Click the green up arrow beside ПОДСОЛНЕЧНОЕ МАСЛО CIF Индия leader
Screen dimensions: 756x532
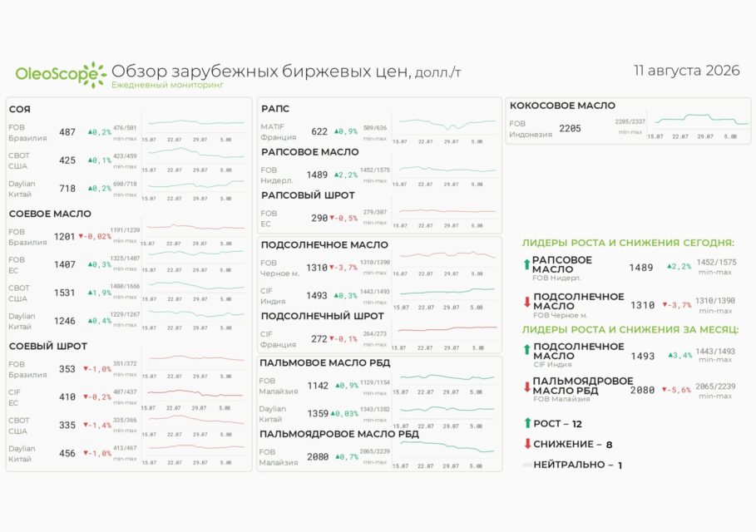click(x=527, y=349)
